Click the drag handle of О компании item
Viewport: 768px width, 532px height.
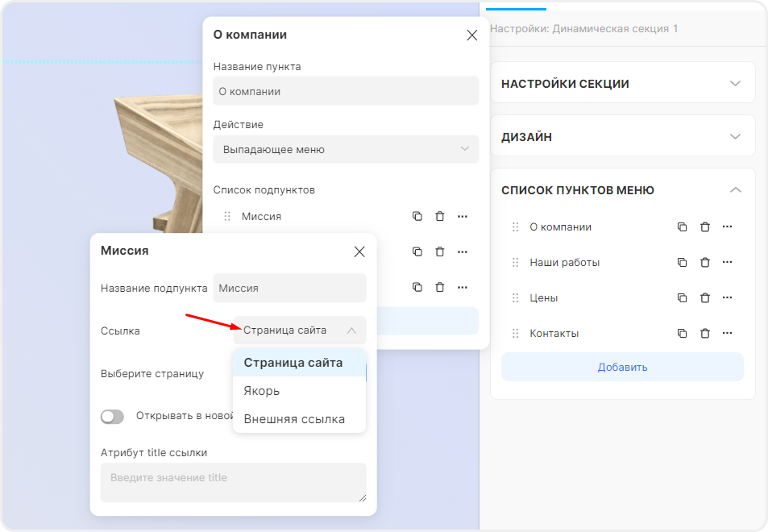pos(515,227)
